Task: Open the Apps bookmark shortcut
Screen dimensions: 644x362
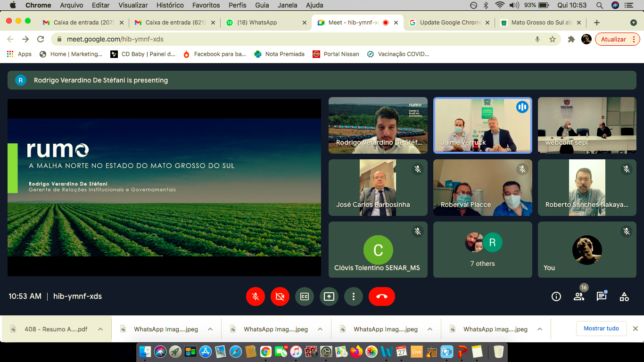Action: [19, 54]
